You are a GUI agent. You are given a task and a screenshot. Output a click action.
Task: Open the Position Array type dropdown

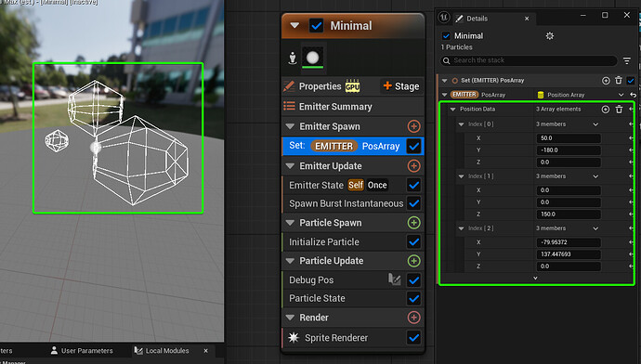621,95
